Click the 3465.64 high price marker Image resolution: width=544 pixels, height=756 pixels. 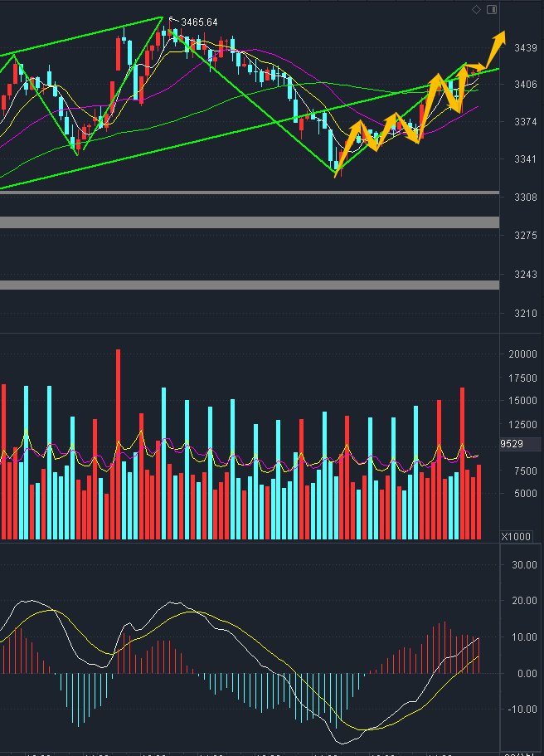(199, 22)
